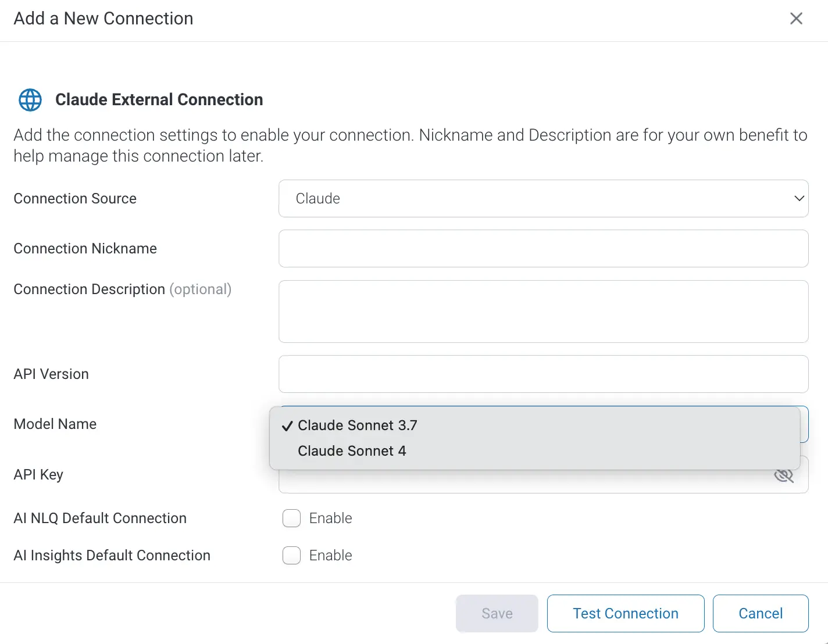828x644 pixels.
Task: Check the AI Insights Default Connection box
Action: (291, 556)
